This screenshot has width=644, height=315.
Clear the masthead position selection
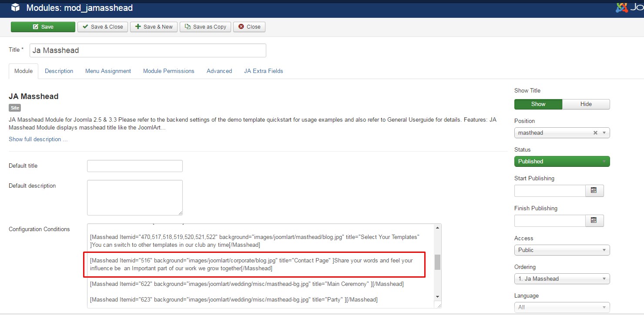coord(595,133)
